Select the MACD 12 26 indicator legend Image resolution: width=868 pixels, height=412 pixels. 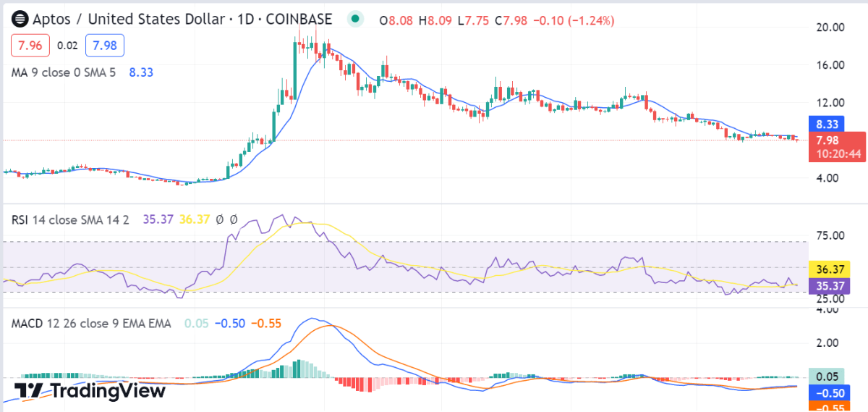point(91,324)
